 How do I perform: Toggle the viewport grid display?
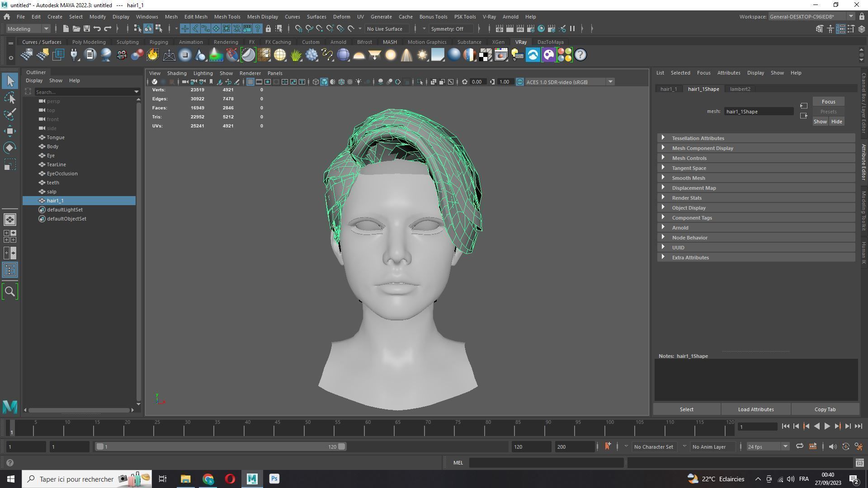pos(250,82)
